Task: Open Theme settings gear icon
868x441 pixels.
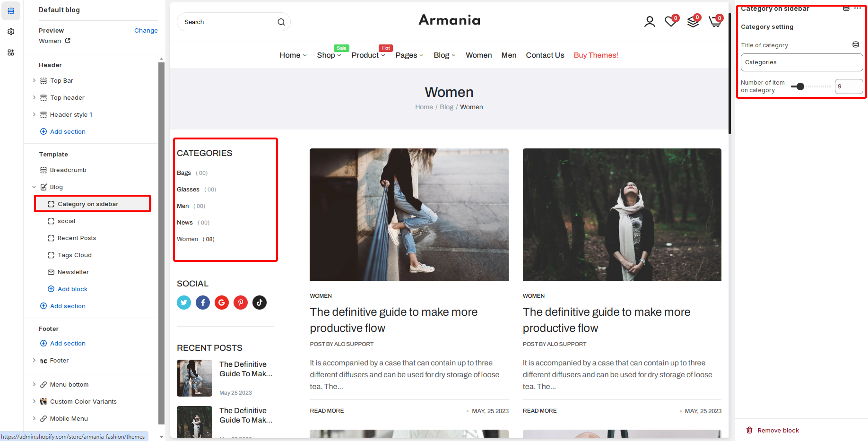Action: (x=11, y=32)
